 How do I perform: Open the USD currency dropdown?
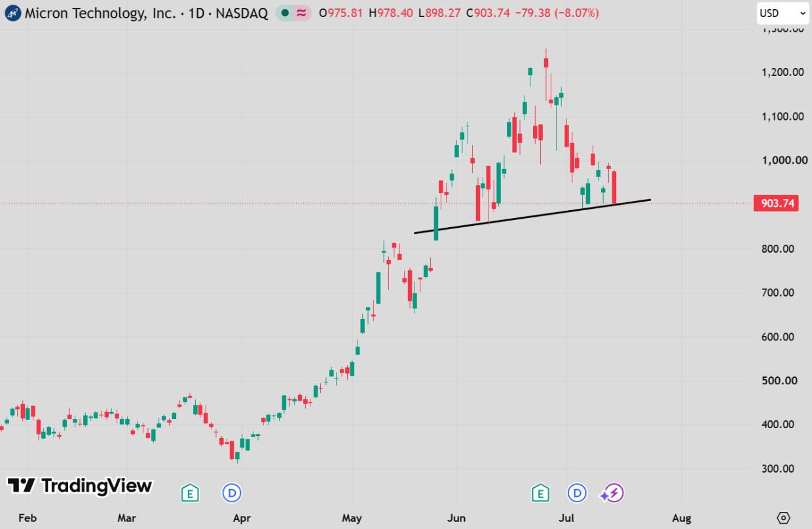pyautogui.click(x=782, y=12)
